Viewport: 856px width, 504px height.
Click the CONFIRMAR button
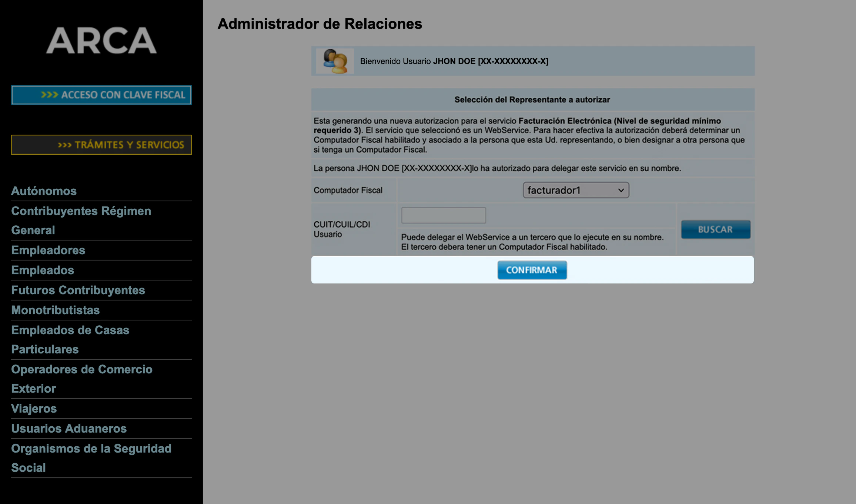532,270
